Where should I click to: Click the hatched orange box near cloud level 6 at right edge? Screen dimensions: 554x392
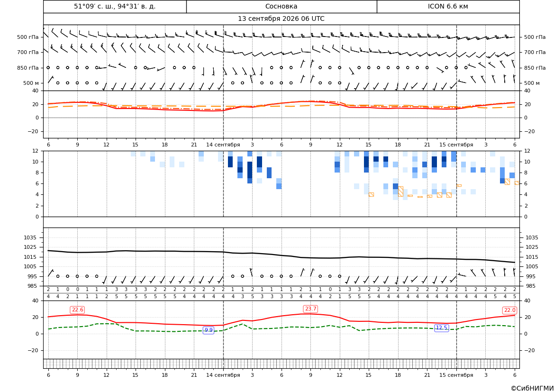pos(517,183)
